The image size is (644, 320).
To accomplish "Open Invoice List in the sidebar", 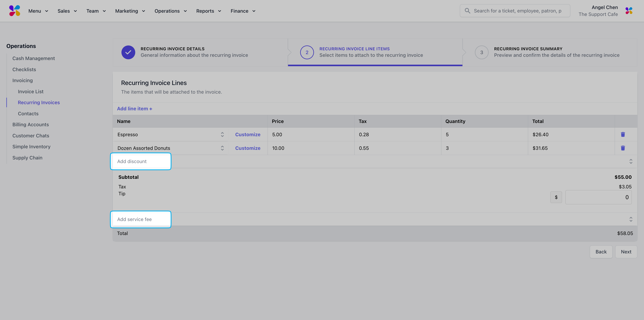I will coord(30,92).
